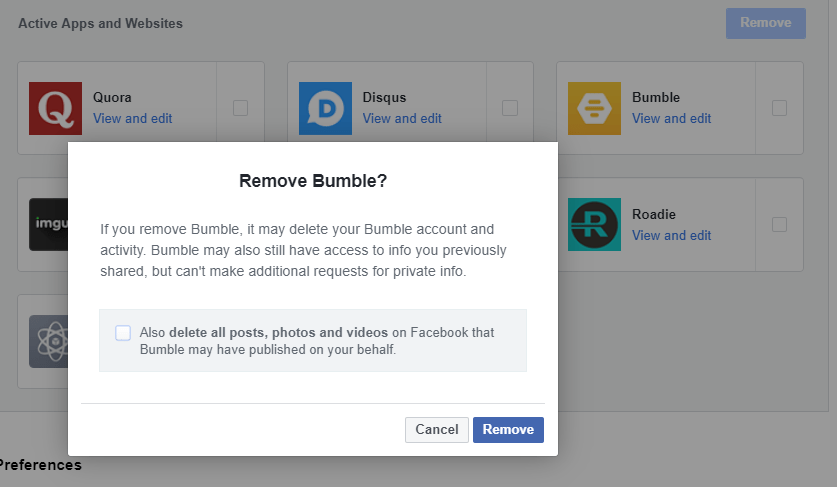Image resolution: width=837 pixels, height=487 pixels.
Task: Click the atom-shaped app icon
Action: [x=49, y=341]
